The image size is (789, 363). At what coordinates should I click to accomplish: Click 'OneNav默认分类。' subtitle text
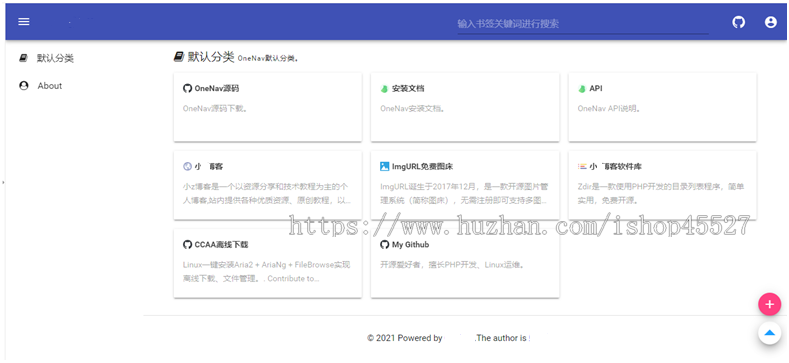pyautogui.click(x=268, y=58)
